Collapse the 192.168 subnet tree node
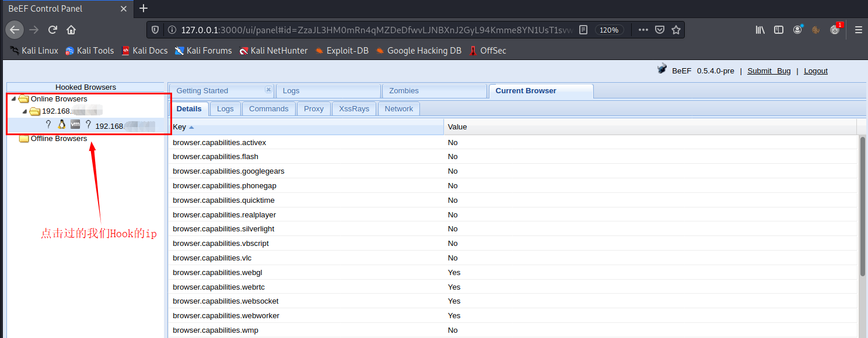Screen dimensions: 868x338 click(24, 111)
